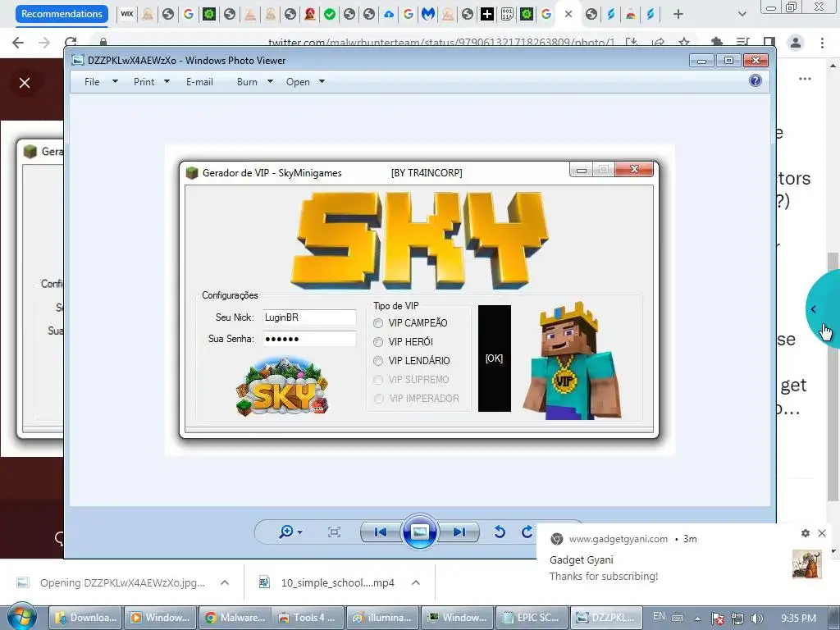Switch to the black plus icon tab

487,14
